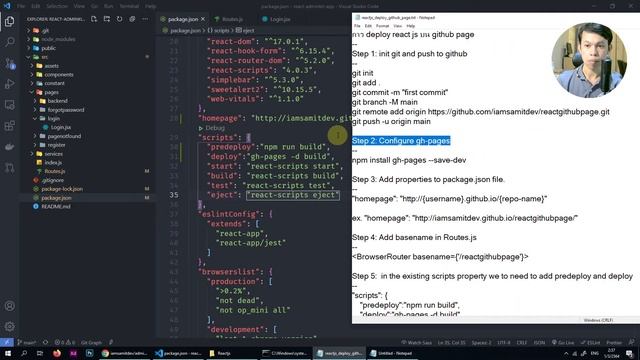Open the File menu in Notepad
This screenshot has height=360, width=640.
pyautogui.click(x=357, y=26)
